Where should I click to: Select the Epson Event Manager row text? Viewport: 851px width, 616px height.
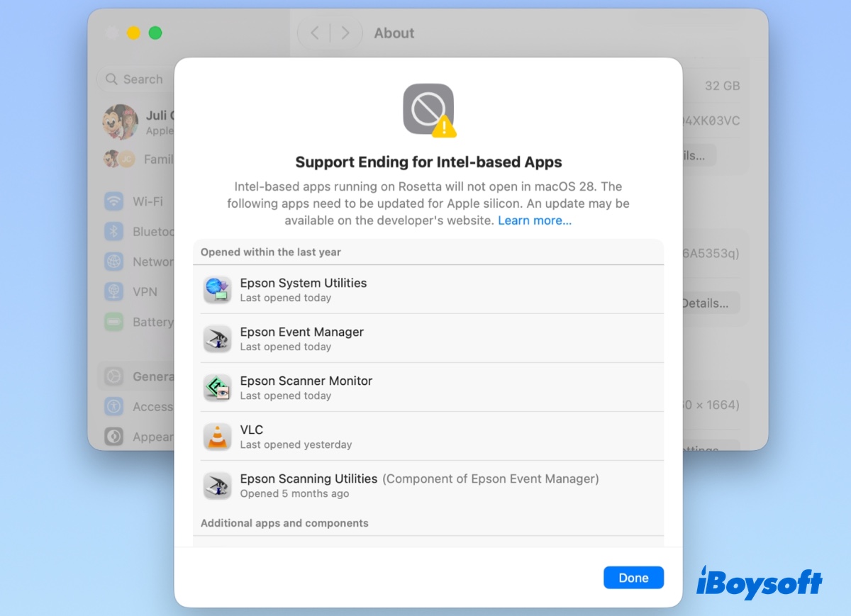coord(302,332)
